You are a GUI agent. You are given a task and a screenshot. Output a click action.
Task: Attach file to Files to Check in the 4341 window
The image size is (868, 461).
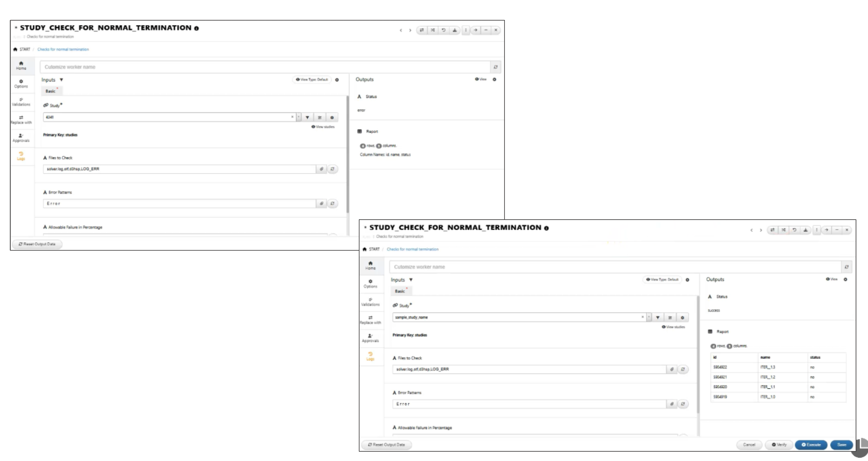(x=321, y=169)
